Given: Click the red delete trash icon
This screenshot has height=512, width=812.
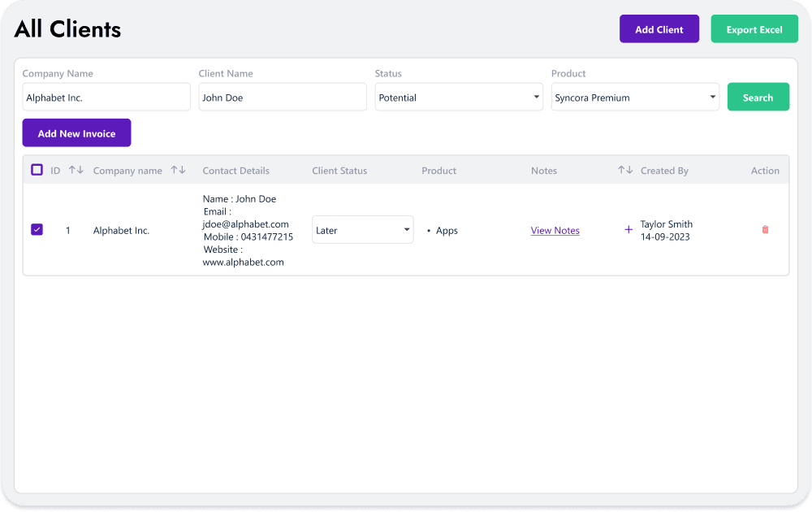Looking at the screenshot, I should (765, 230).
